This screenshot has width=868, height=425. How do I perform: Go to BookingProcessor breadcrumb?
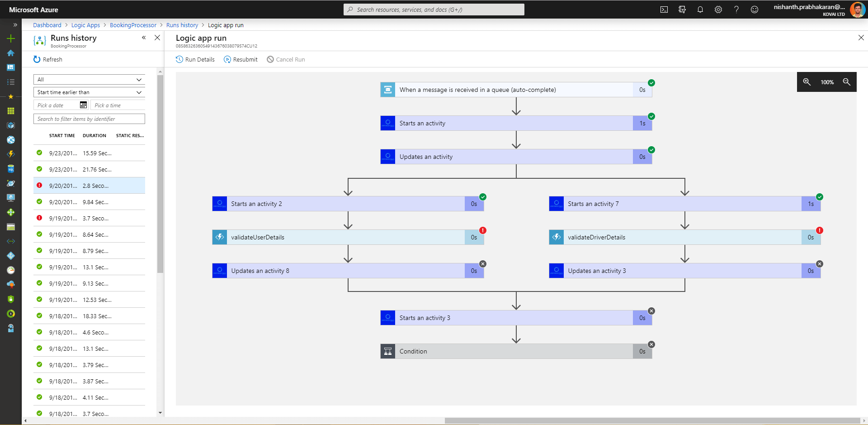[x=133, y=25]
